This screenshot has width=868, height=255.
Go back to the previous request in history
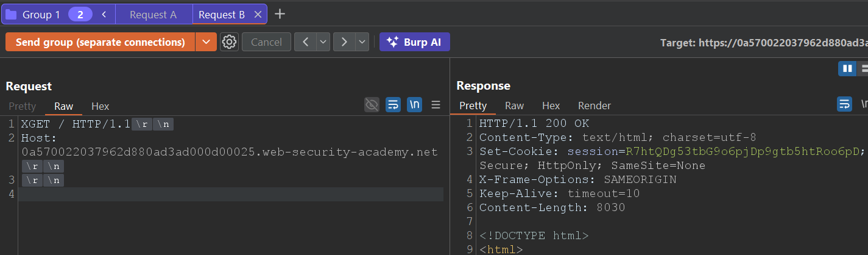305,42
